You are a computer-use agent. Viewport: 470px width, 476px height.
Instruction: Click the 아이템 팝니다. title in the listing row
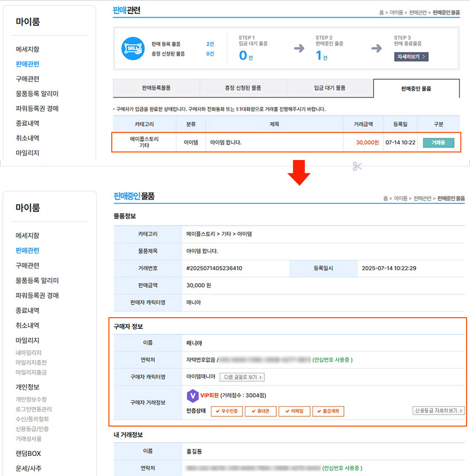click(226, 142)
